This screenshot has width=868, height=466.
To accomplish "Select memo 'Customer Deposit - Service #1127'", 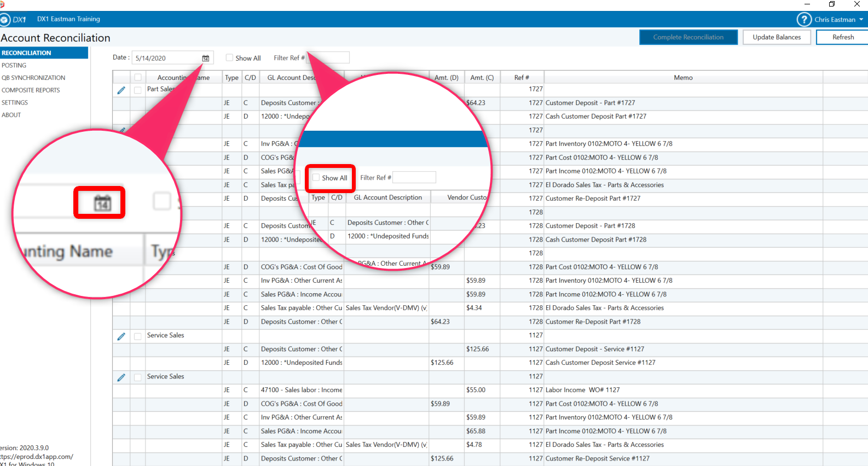I will click(x=595, y=349).
